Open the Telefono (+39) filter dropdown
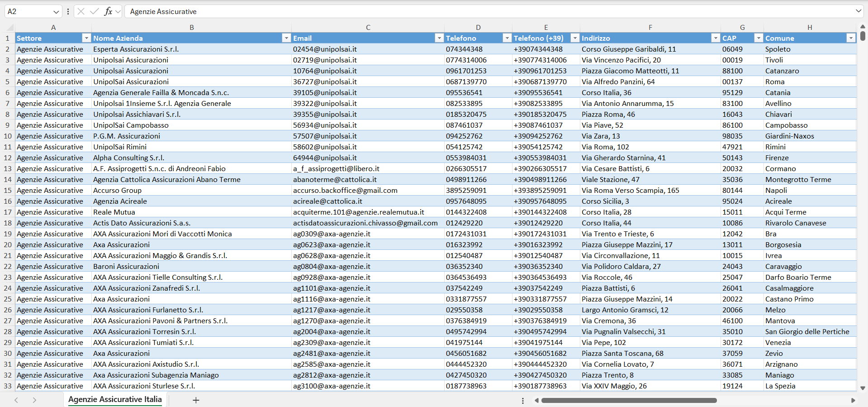868x407 pixels. [574, 38]
